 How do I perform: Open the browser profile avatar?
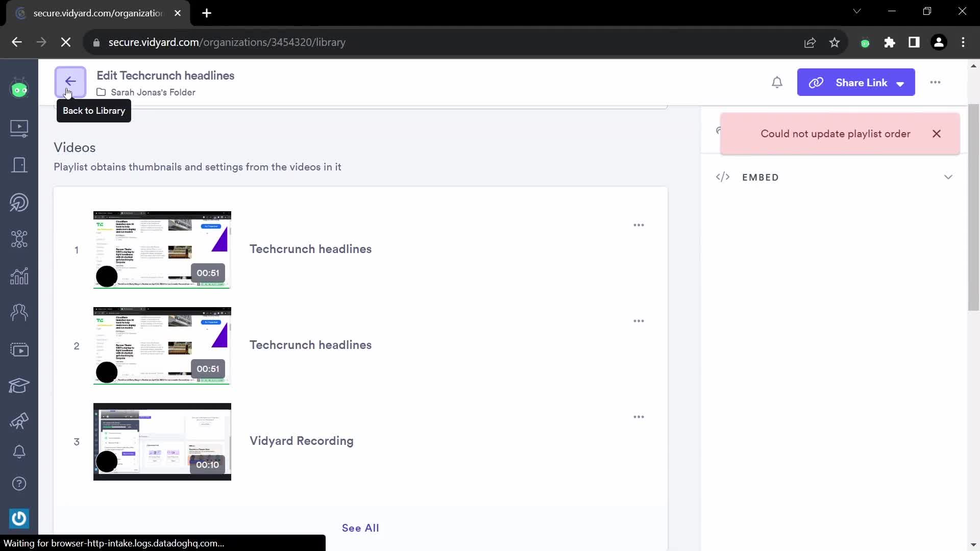[939, 42]
